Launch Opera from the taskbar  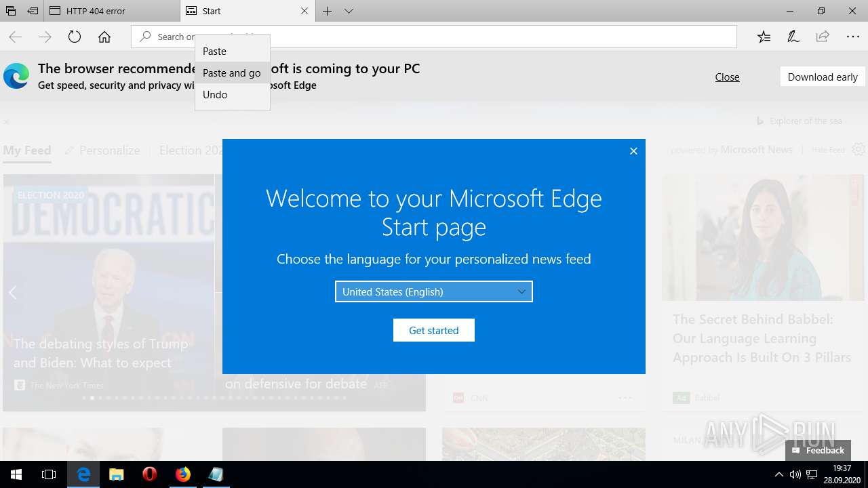pos(150,474)
